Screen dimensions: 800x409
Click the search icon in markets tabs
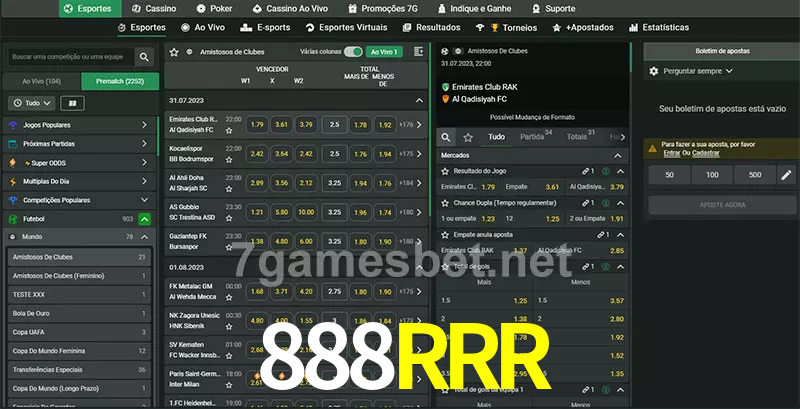click(446, 137)
